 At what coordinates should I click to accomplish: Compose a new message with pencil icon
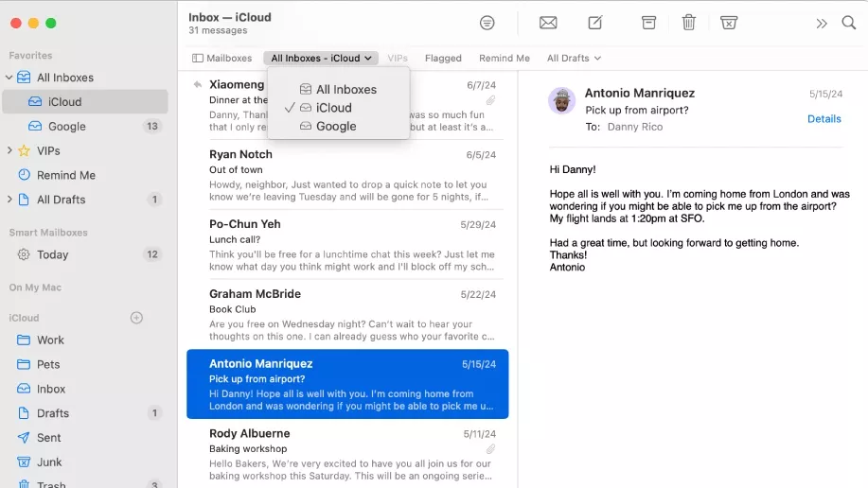coord(595,23)
